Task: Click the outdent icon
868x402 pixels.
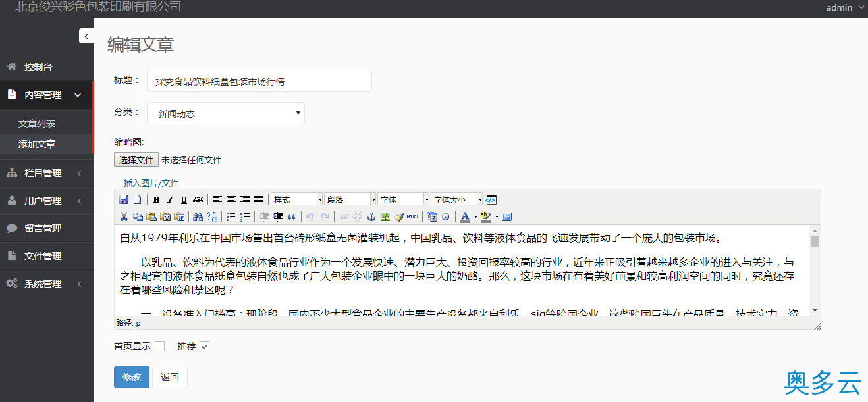Action: [264, 216]
